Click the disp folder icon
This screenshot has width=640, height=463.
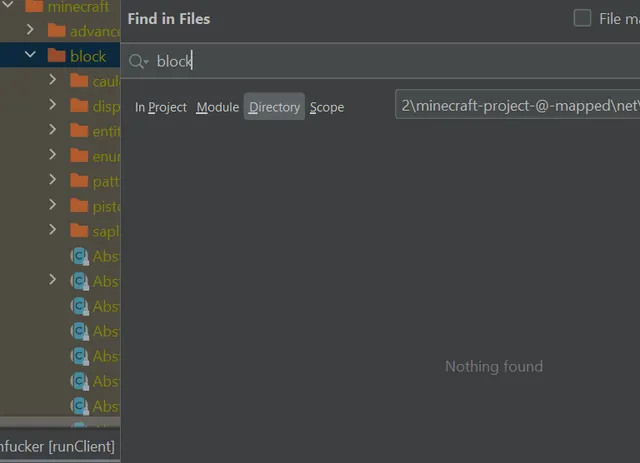coord(79,106)
